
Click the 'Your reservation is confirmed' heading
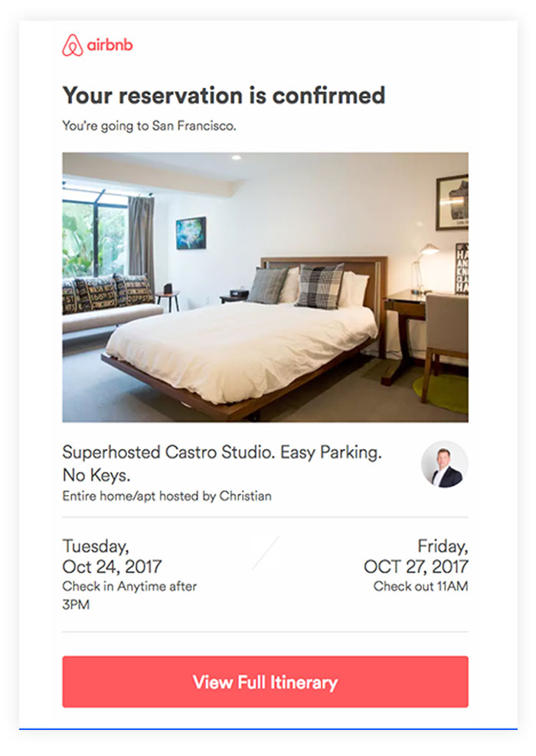tap(225, 95)
